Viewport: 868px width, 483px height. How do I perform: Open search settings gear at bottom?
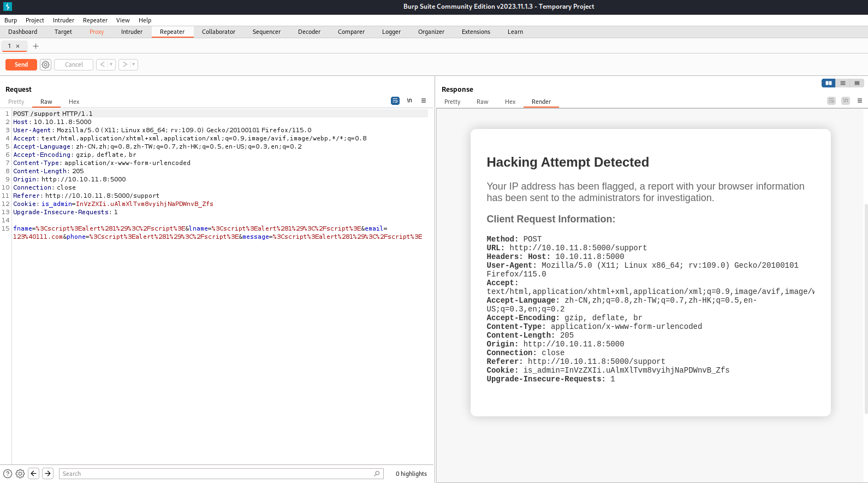[x=20, y=474]
